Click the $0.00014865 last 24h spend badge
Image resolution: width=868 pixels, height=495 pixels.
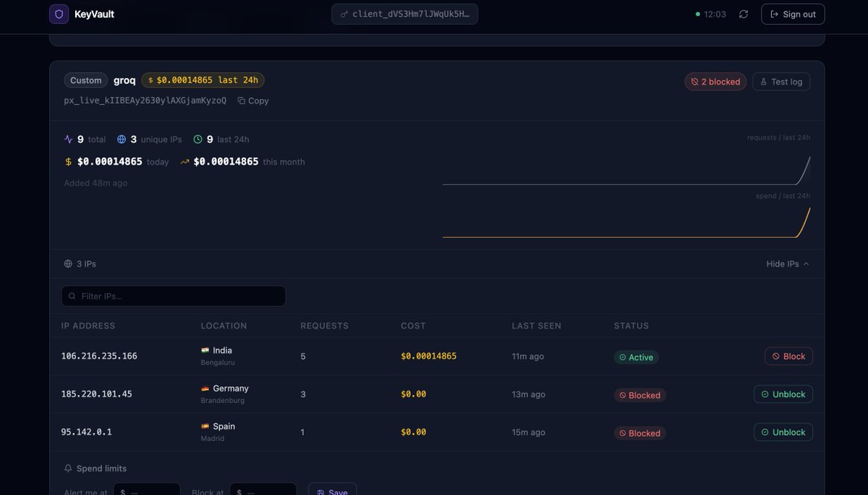pyautogui.click(x=203, y=80)
